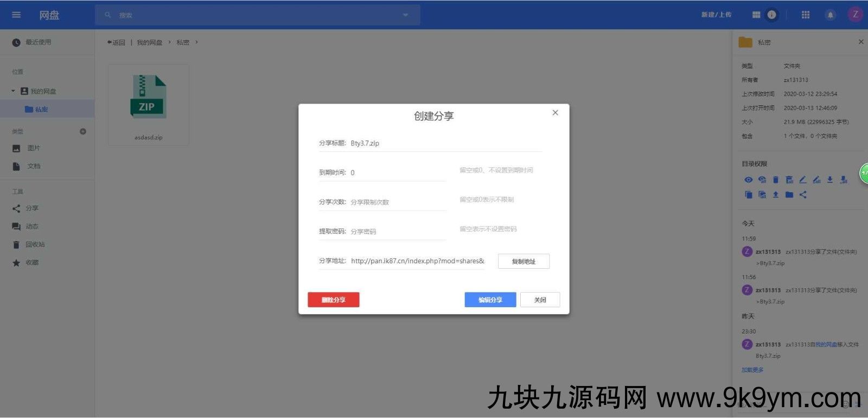Click the 提取密码 input field

(397, 232)
